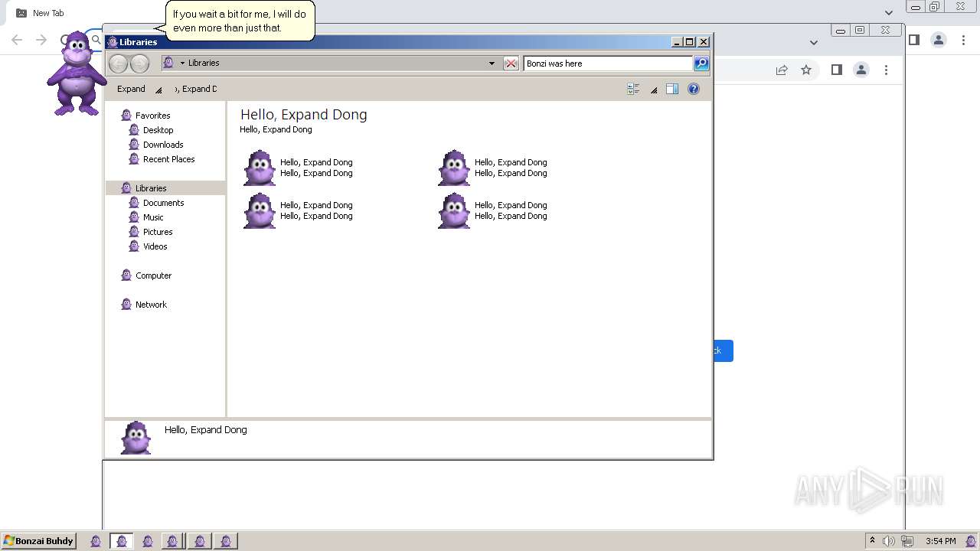The image size is (980, 551).
Task: Open Recent Places in navigation pane
Action: [168, 159]
